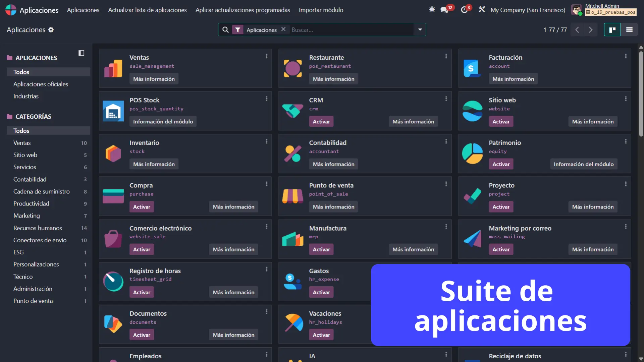Select Recursos humanos category

[x=38, y=228]
